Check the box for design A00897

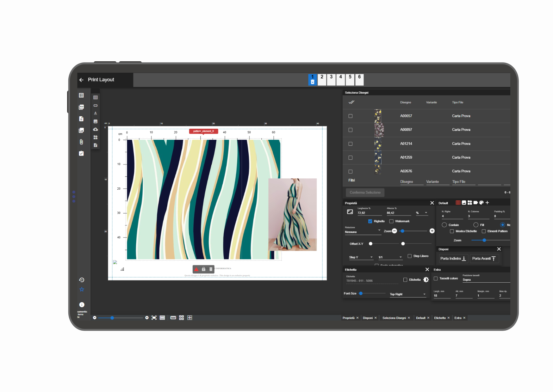pyautogui.click(x=350, y=130)
